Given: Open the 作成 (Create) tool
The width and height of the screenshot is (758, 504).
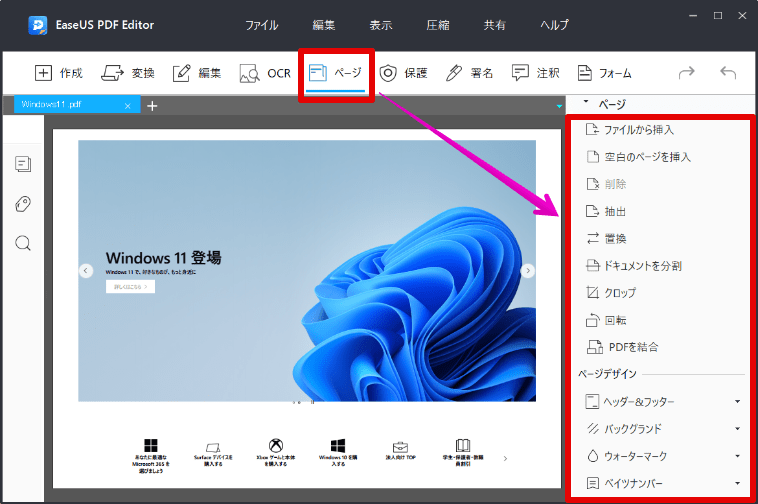Looking at the screenshot, I should point(58,73).
